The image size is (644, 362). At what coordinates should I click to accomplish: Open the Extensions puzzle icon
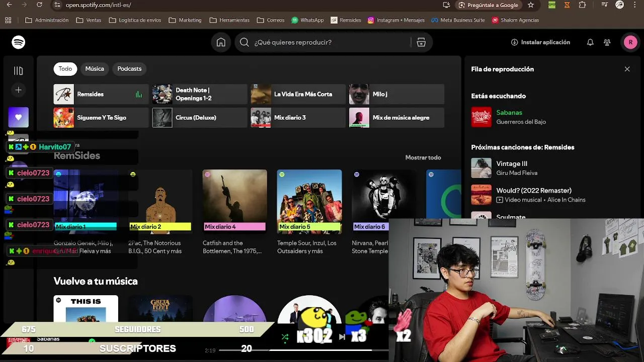[583, 5]
